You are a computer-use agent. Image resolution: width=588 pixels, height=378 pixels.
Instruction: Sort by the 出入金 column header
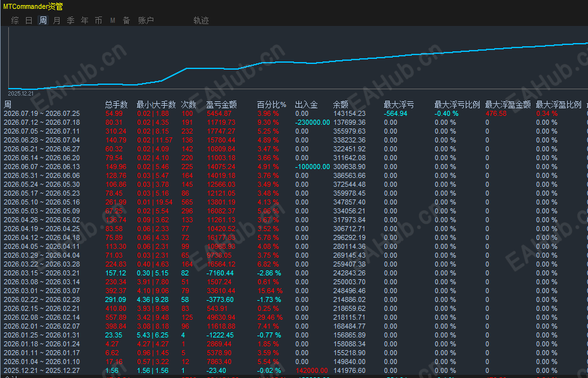tap(306, 104)
